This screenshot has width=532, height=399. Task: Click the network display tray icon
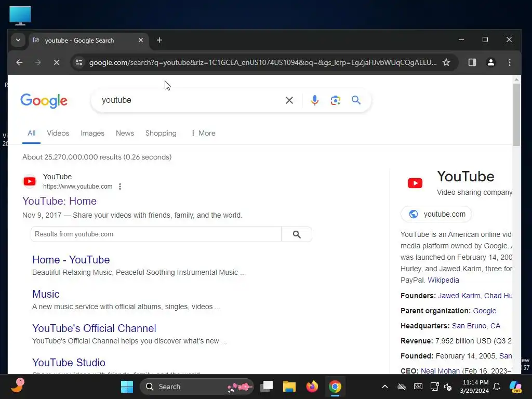coord(434,387)
